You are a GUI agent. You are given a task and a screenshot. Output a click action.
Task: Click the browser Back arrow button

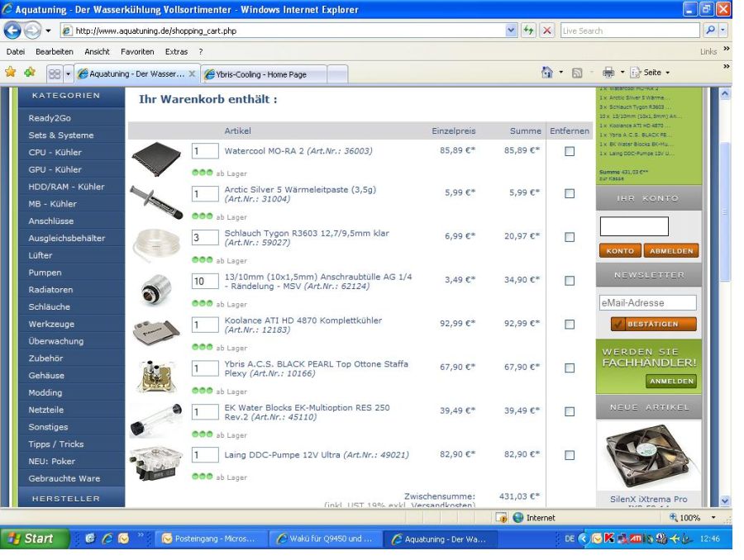(12, 31)
